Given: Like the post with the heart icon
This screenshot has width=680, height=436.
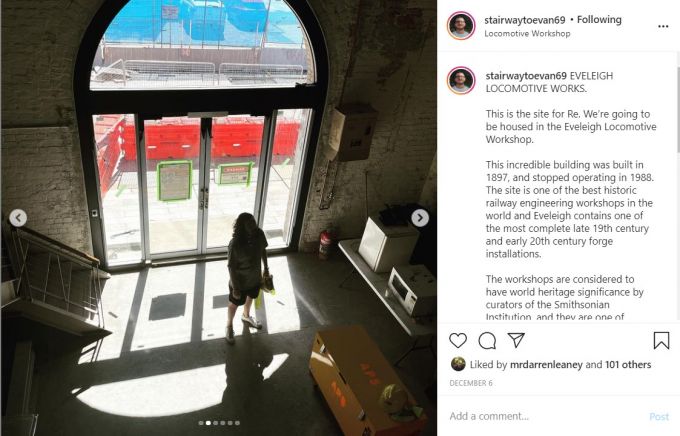Looking at the screenshot, I should pos(458,341).
